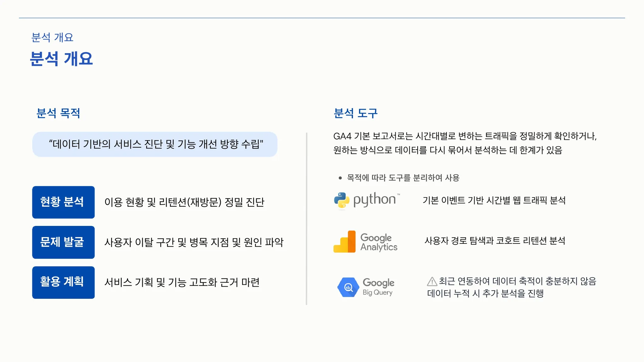Click the vertical divider line between columns
This screenshot has height=362, width=644.
(307, 218)
